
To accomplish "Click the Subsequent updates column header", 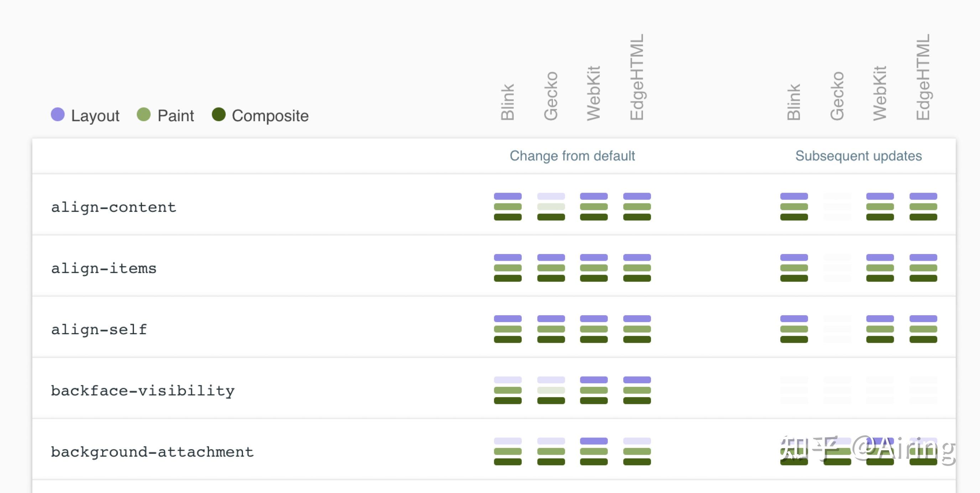I will [858, 156].
